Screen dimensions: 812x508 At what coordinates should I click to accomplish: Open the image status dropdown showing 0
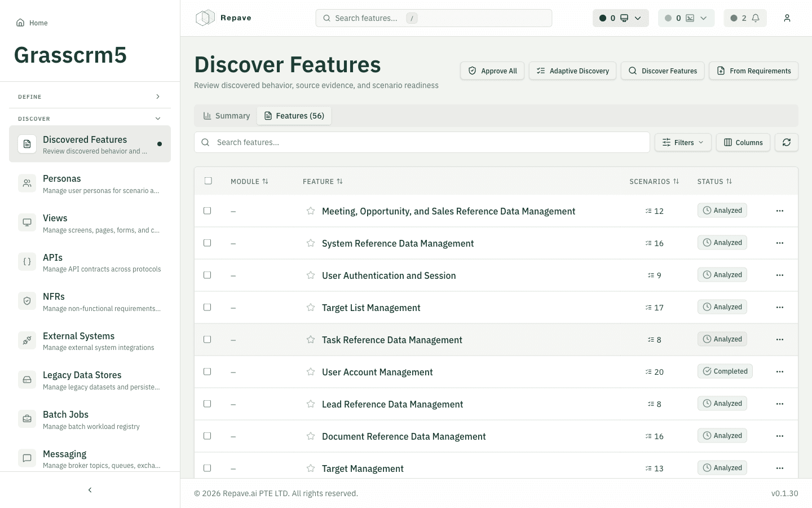[686, 18]
